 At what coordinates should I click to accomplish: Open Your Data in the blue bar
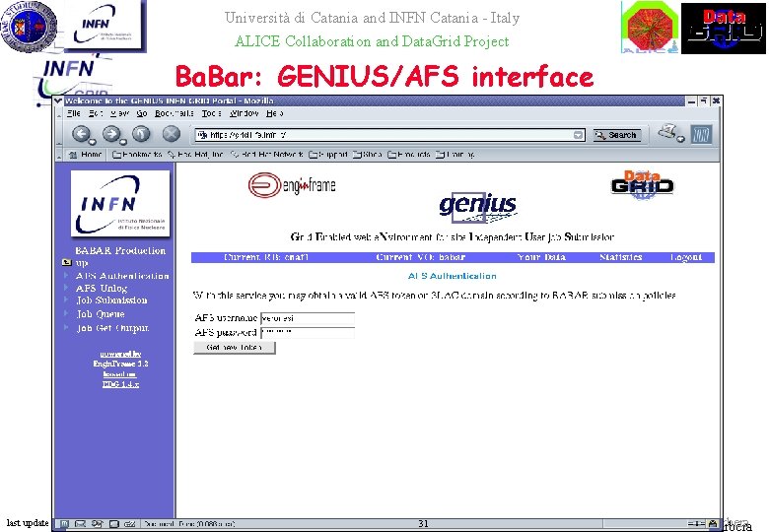(541, 257)
